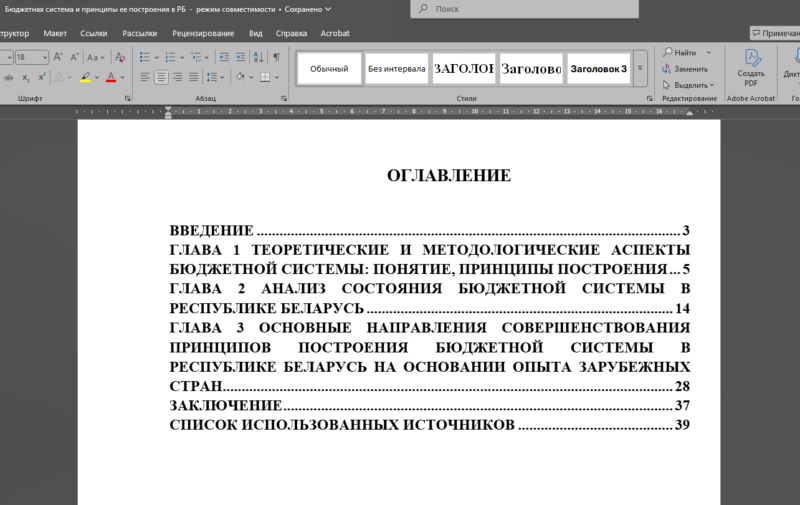Click the Поиск search field
The height and width of the screenshot is (505, 800).
[x=524, y=9]
